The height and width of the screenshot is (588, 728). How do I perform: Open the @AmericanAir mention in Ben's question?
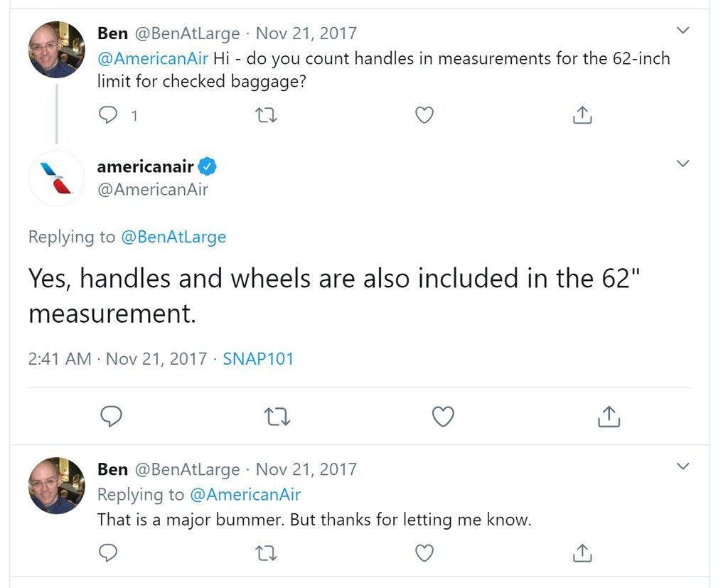pos(153,58)
